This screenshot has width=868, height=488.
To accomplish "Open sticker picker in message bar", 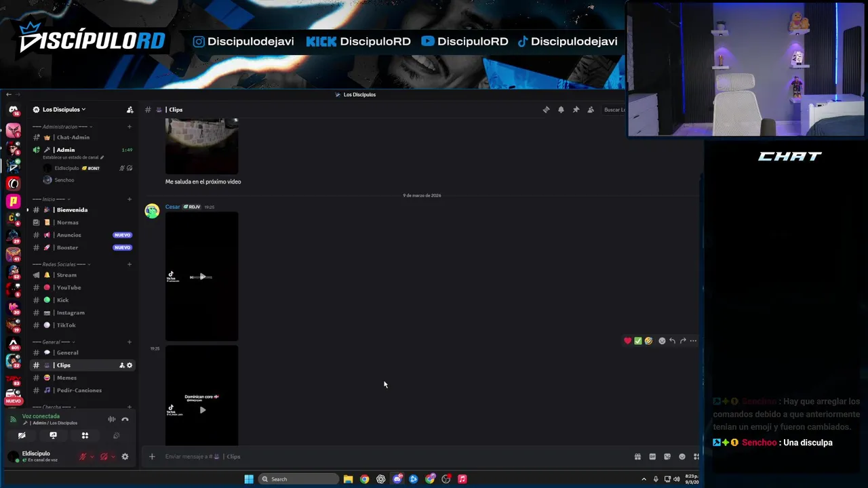I will (x=667, y=457).
